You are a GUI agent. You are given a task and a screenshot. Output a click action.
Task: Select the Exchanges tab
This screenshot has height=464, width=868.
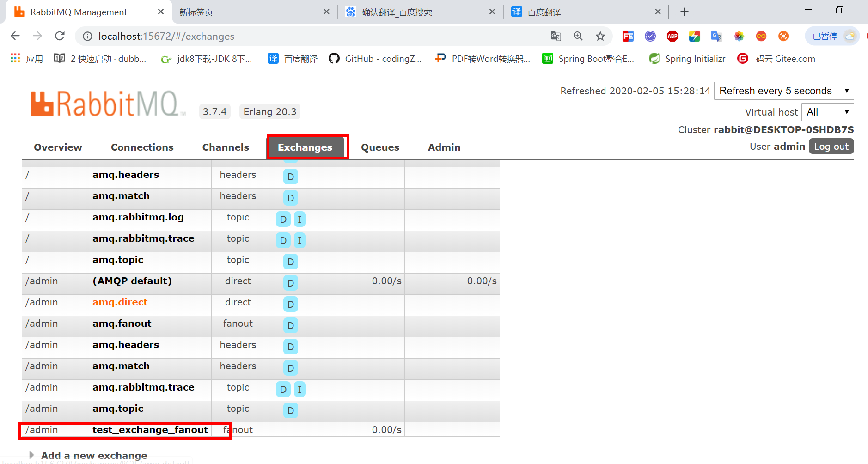[x=305, y=147]
